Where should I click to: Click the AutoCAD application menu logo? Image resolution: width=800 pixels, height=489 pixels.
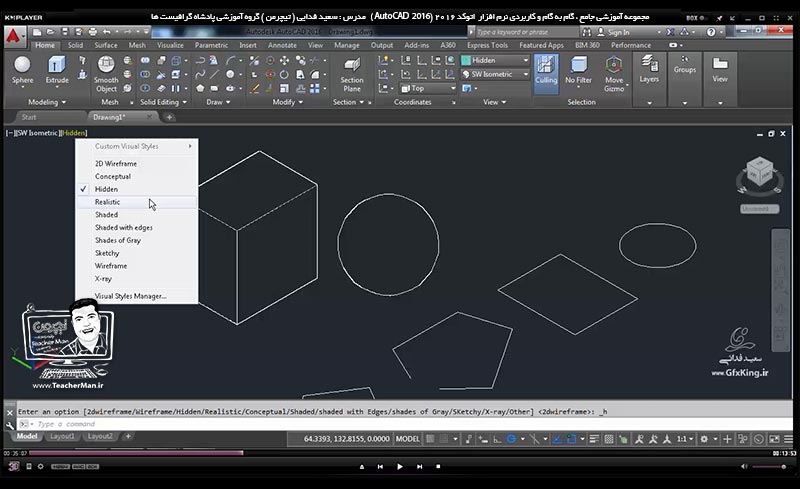pyautogui.click(x=14, y=37)
